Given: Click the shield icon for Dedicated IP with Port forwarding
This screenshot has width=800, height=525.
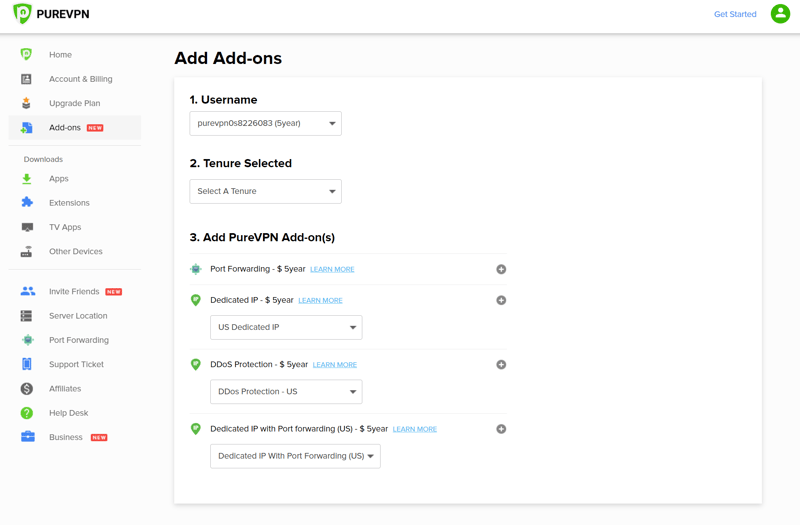Looking at the screenshot, I should pyautogui.click(x=195, y=429).
